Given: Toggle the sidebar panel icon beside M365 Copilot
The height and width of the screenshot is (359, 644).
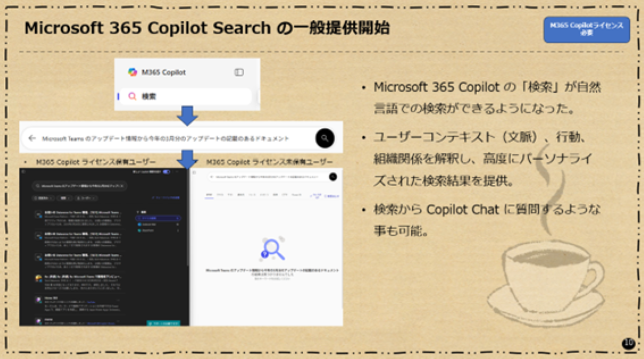Looking at the screenshot, I should tap(239, 72).
